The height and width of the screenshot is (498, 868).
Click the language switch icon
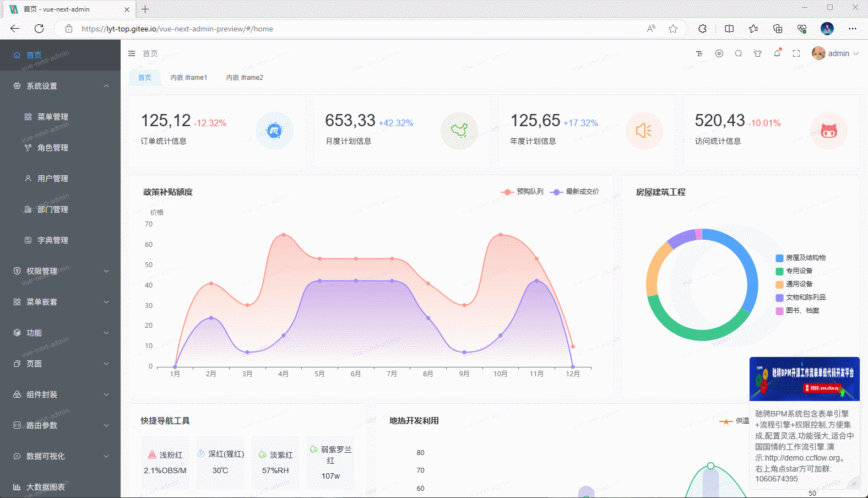(719, 53)
